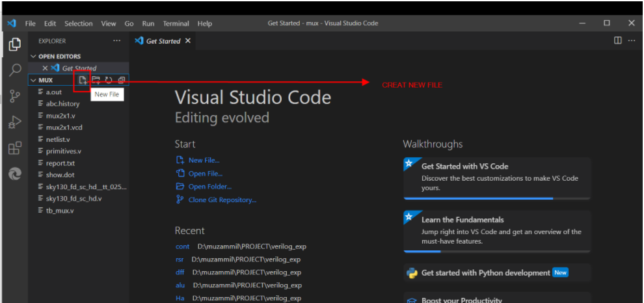Open the View menu

point(109,24)
